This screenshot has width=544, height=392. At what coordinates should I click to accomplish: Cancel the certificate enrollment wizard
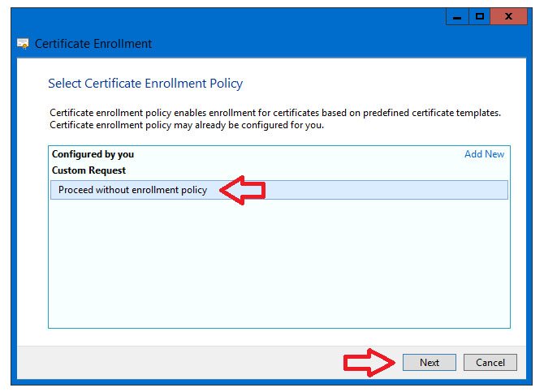(x=490, y=363)
